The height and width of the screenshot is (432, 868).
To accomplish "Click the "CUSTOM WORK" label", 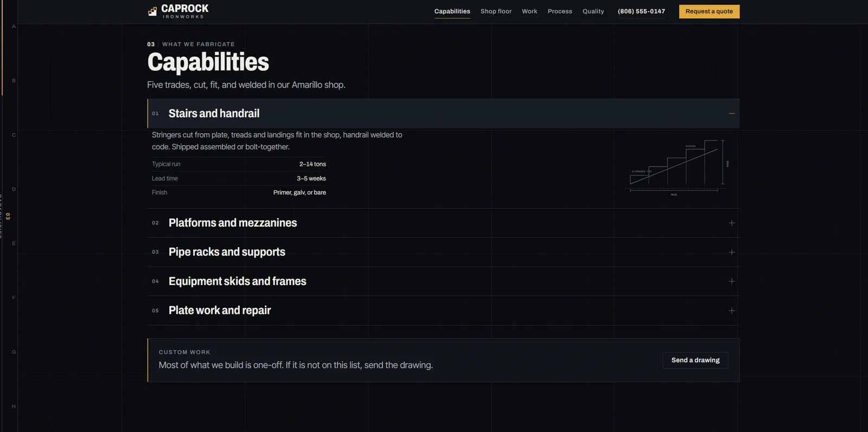I will (184, 352).
